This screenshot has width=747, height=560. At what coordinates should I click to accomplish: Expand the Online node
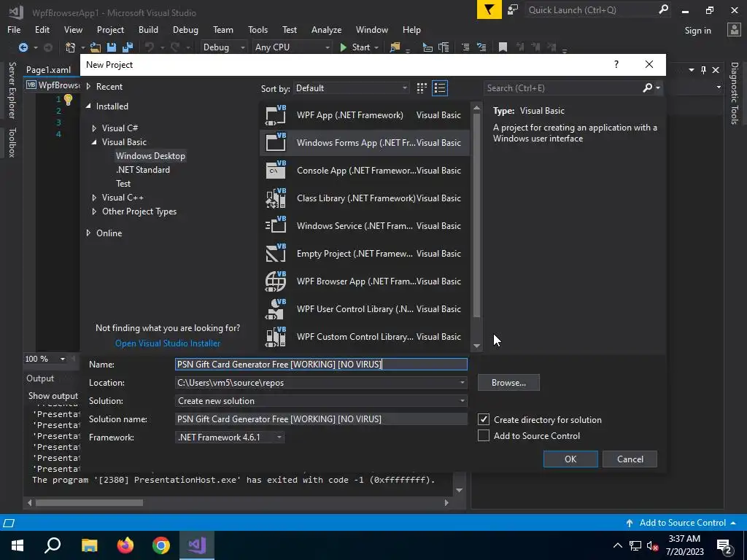pyautogui.click(x=88, y=233)
